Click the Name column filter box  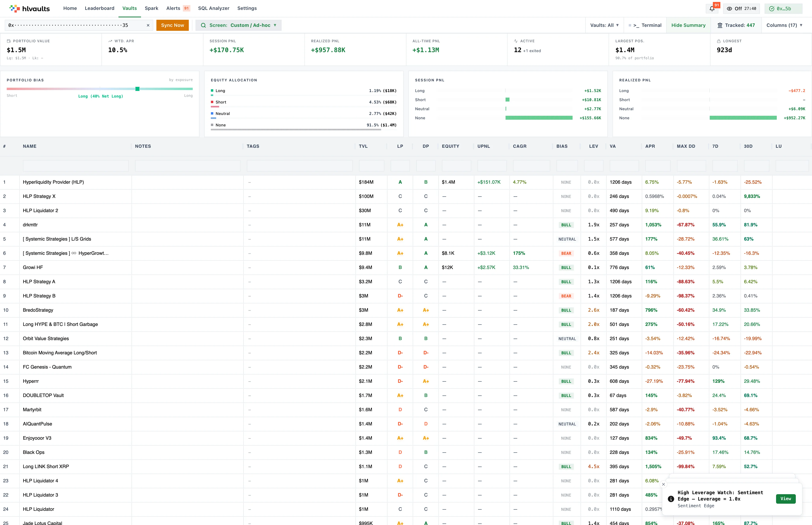[76, 166]
